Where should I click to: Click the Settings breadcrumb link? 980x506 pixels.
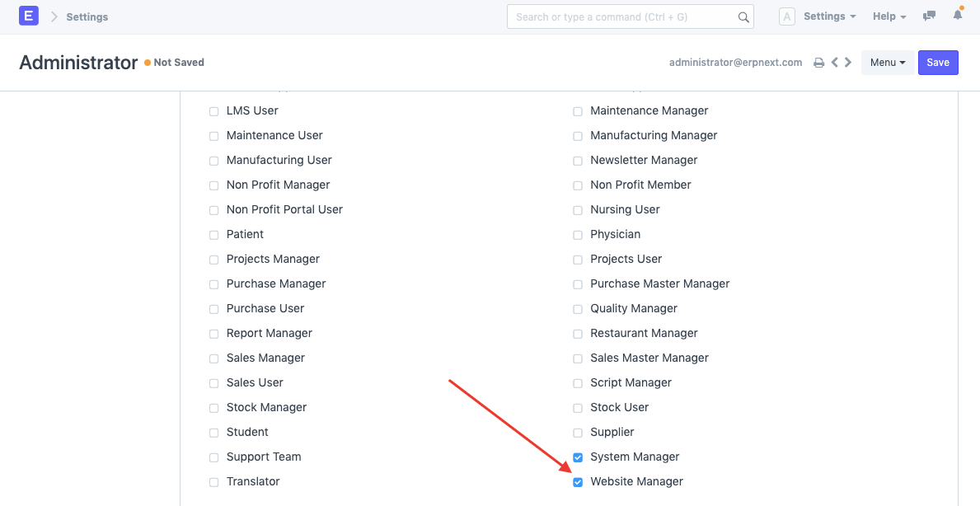tap(87, 16)
